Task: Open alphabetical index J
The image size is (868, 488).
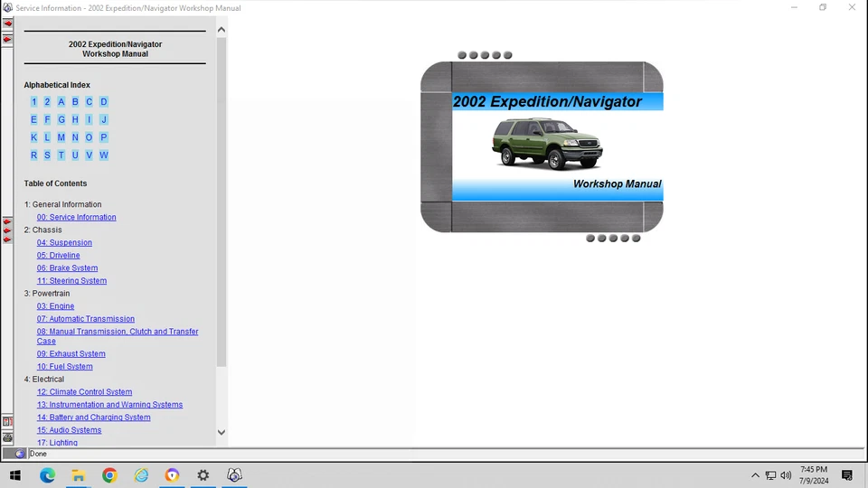Action: tap(103, 119)
